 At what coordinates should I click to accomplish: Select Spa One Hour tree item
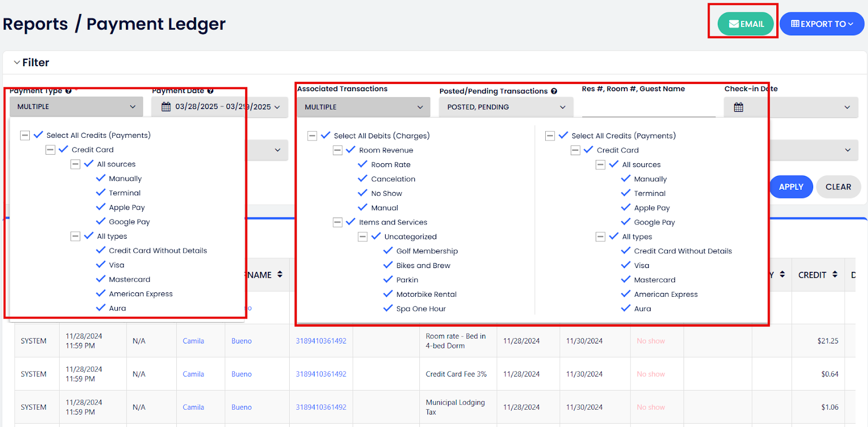[x=420, y=309]
